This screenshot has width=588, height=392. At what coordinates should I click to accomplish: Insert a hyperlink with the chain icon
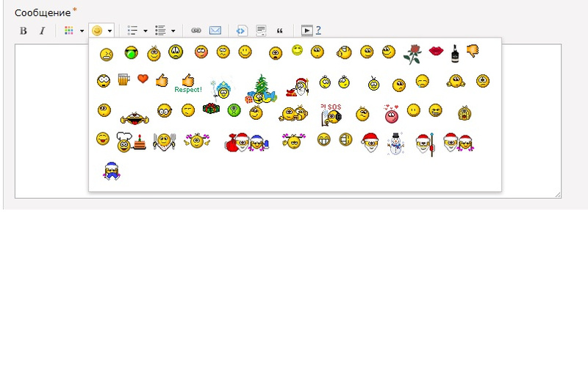(x=196, y=31)
